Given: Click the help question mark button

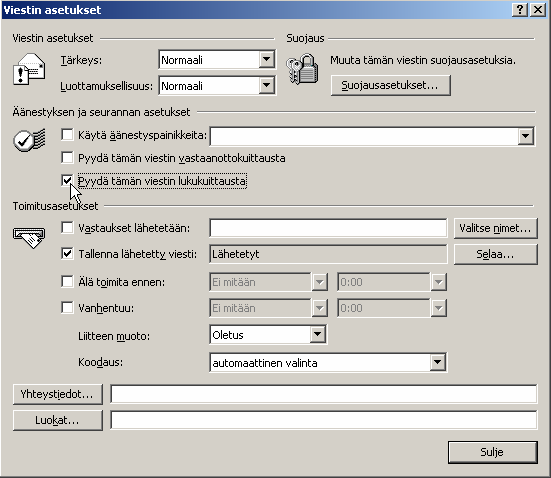Looking at the screenshot, I should [520, 9].
